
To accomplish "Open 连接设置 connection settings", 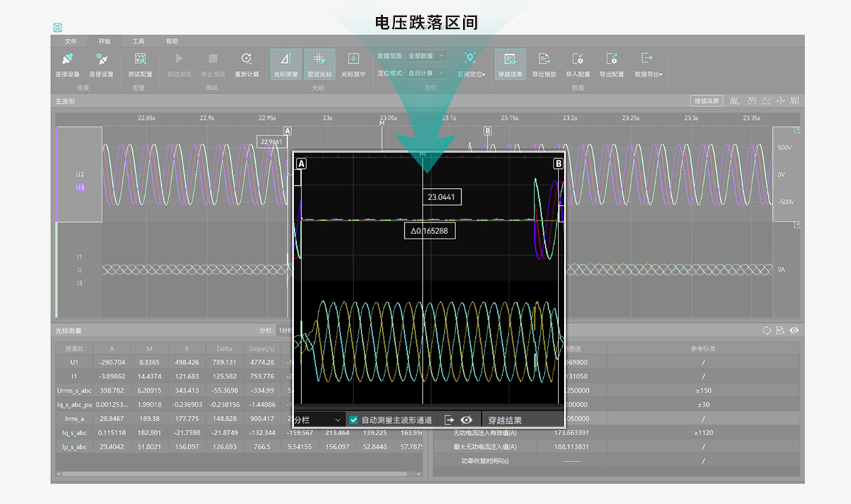I will coord(101,60).
